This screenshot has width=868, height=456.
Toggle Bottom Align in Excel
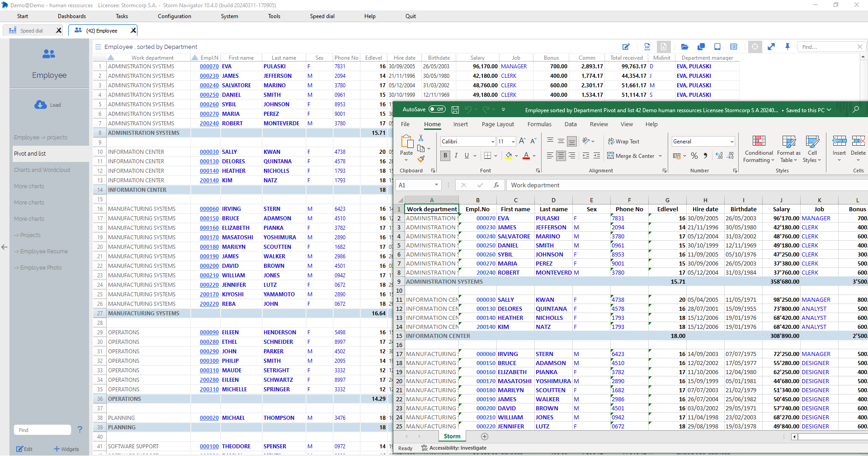point(572,141)
